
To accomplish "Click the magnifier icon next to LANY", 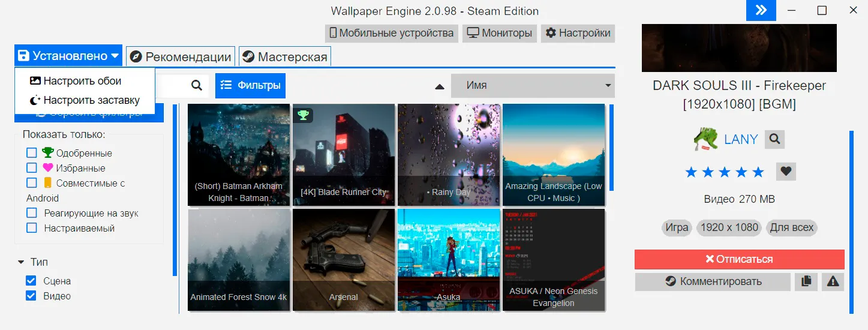I will click(774, 139).
